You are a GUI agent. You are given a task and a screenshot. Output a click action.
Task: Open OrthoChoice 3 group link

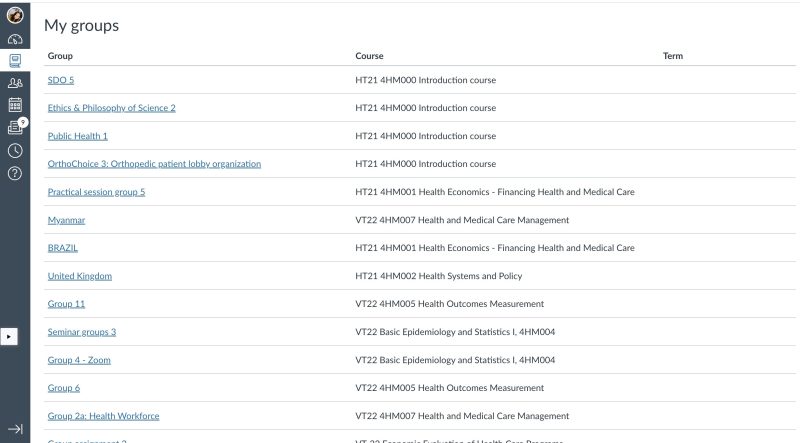tap(154, 164)
